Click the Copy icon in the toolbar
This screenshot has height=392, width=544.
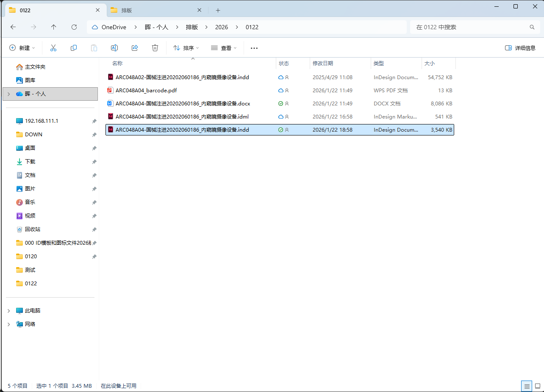click(x=73, y=47)
